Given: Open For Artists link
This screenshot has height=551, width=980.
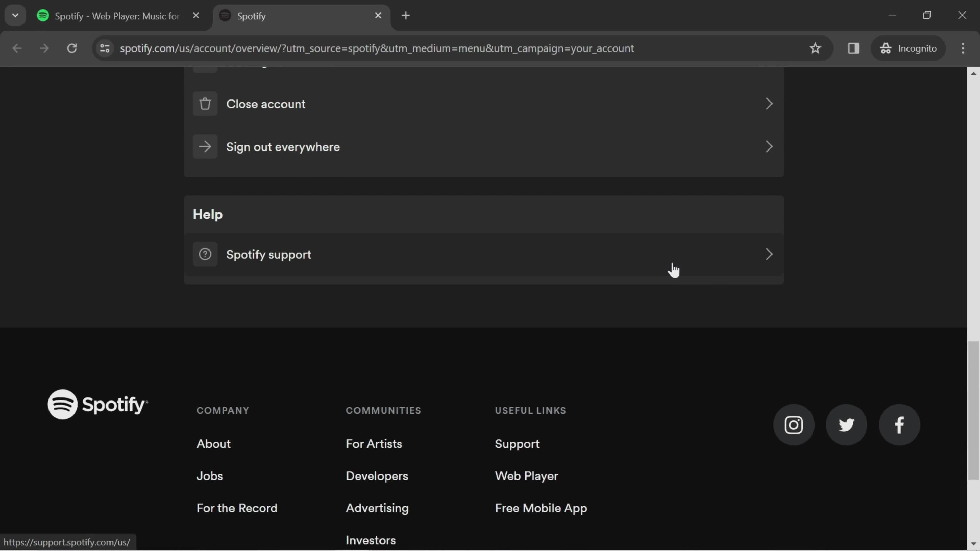Looking at the screenshot, I should click(374, 444).
